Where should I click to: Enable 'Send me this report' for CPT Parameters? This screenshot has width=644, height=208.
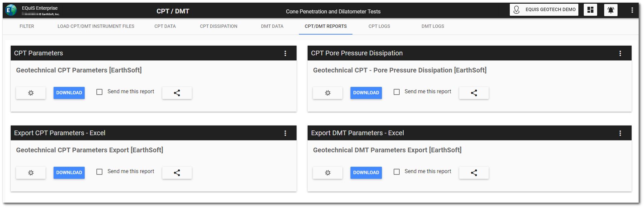click(99, 92)
